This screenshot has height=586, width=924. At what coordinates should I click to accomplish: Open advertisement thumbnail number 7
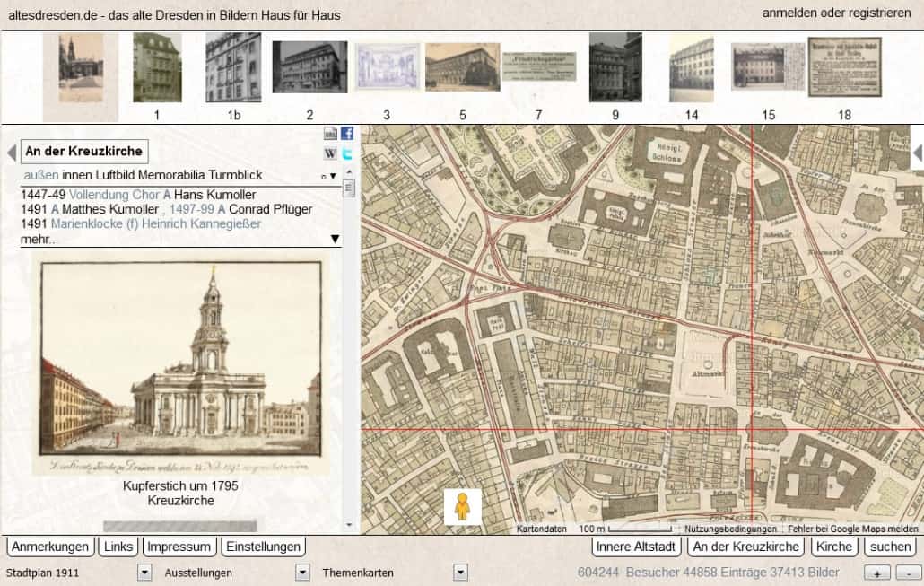[538, 66]
